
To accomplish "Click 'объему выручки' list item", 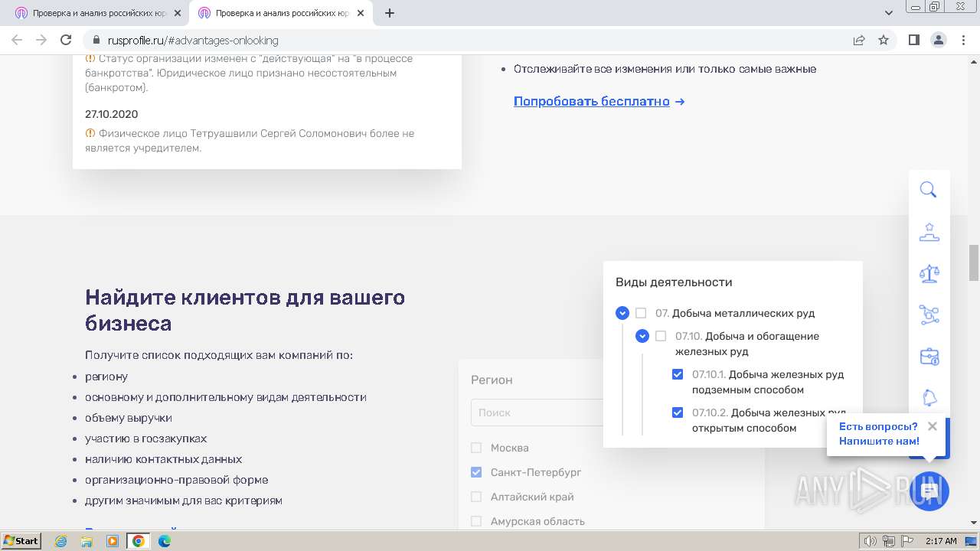I will point(129,418).
